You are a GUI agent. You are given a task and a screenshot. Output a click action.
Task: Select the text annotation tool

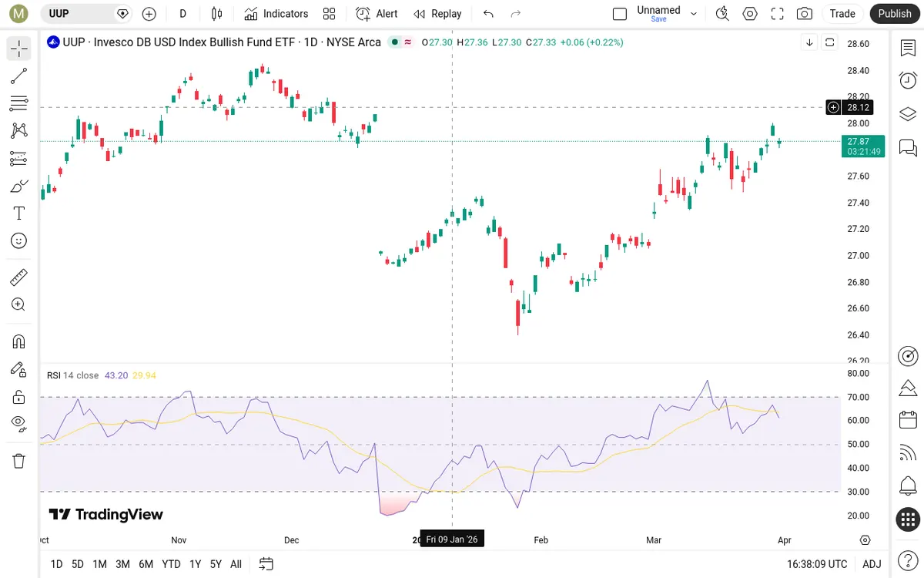[x=19, y=213]
